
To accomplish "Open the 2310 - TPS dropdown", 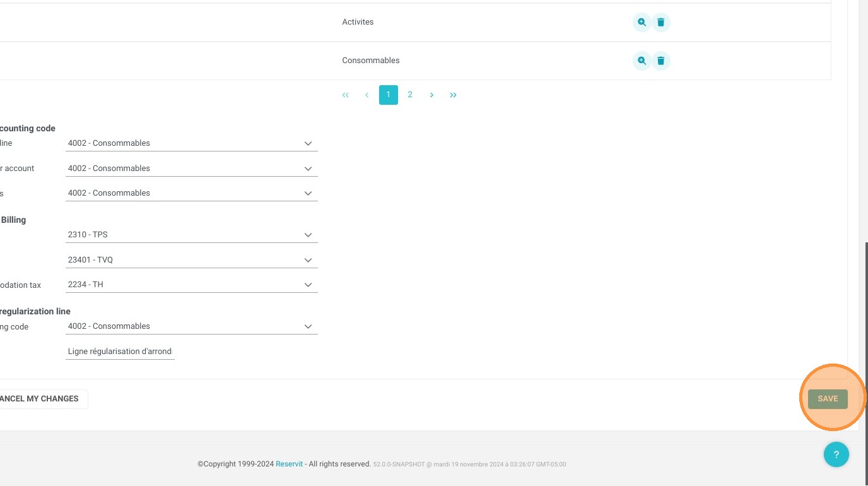I will [192, 235].
